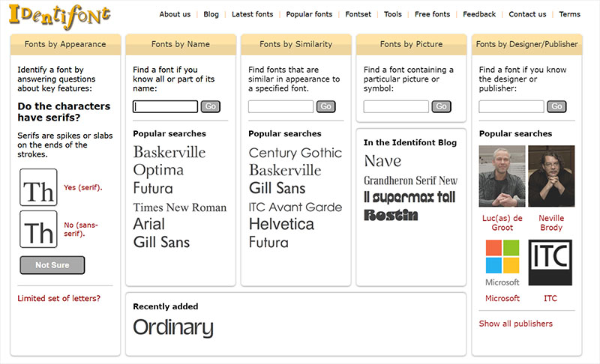The image size is (600, 364).
Task: Select the serif 'Th' sample image
Action: point(39,187)
